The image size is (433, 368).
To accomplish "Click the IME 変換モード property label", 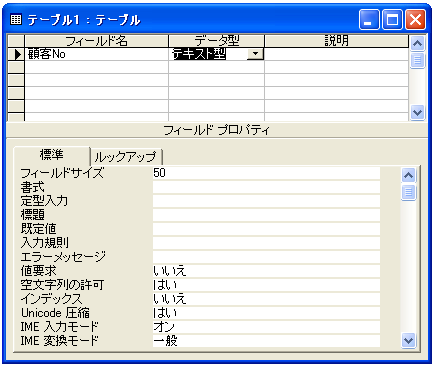I will pyautogui.click(x=60, y=341).
